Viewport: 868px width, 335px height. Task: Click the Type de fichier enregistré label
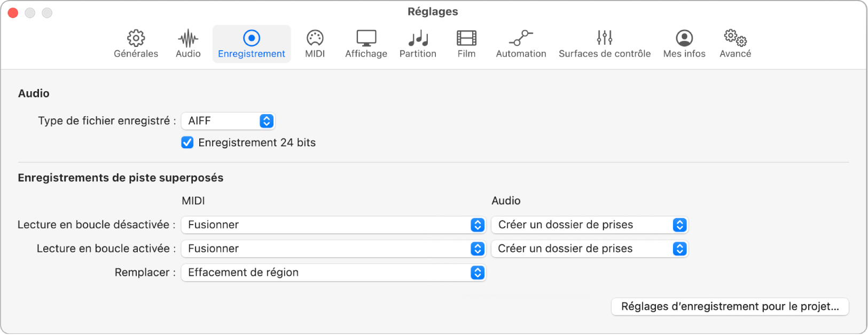(x=107, y=121)
